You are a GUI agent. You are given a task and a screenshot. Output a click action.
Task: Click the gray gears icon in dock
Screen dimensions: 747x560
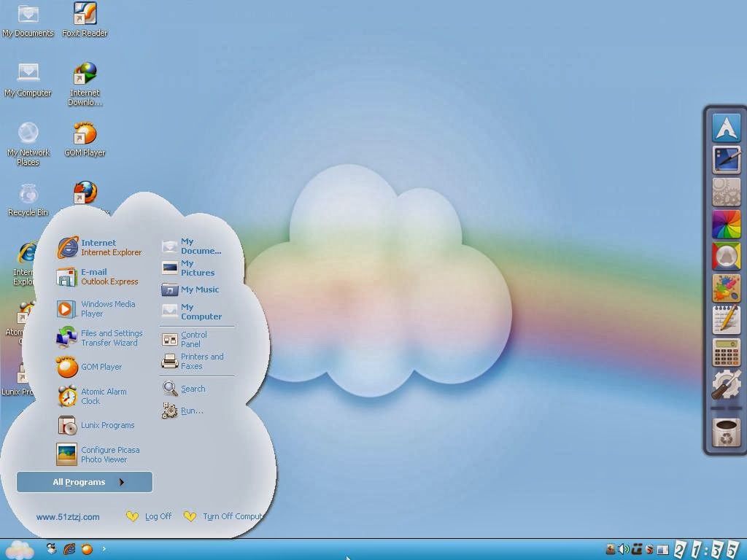(726, 192)
